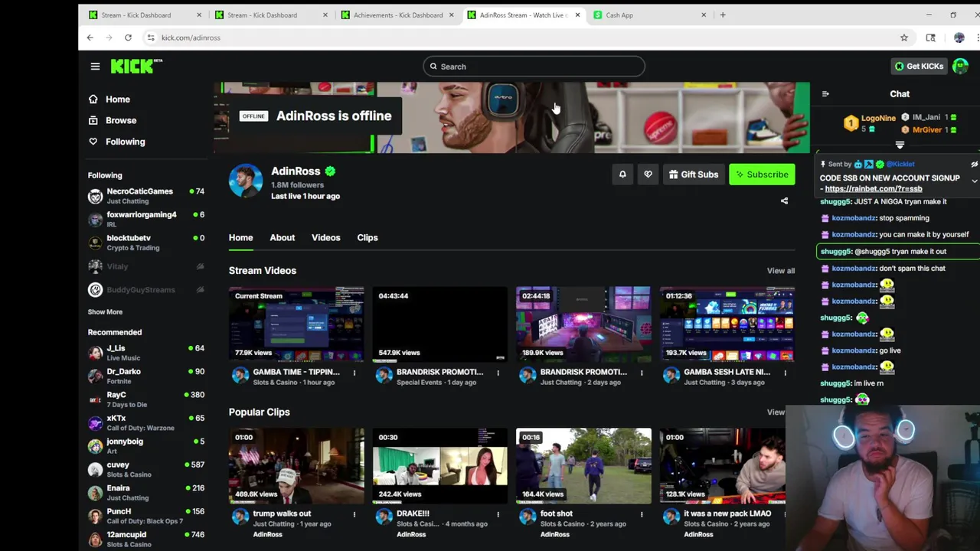Open NecroCaticGames followed channel
Viewport: 980px width, 551px height.
[145, 196]
